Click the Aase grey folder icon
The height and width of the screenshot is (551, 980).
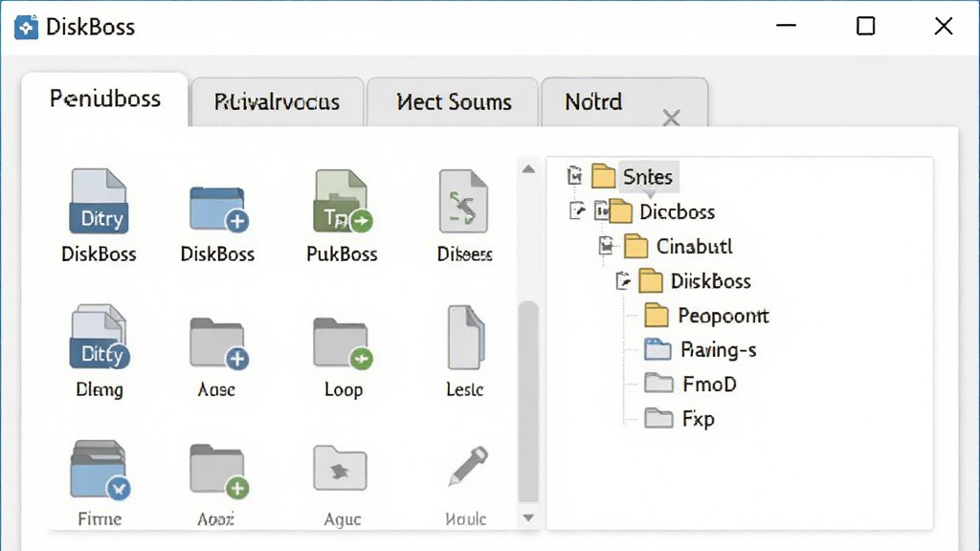click(x=219, y=343)
